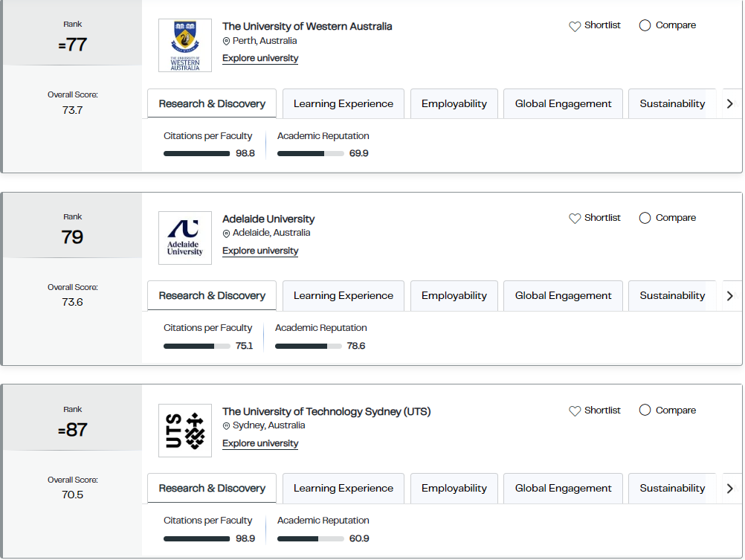Follow Explore university link for UTS
This screenshot has height=560, width=745.
pyautogui.click(x=260, y=443)
